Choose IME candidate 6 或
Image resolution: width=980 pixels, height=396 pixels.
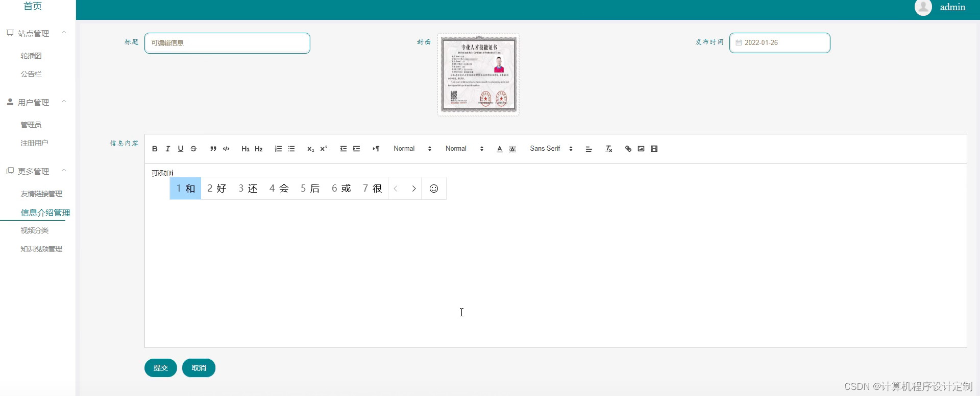341,189
